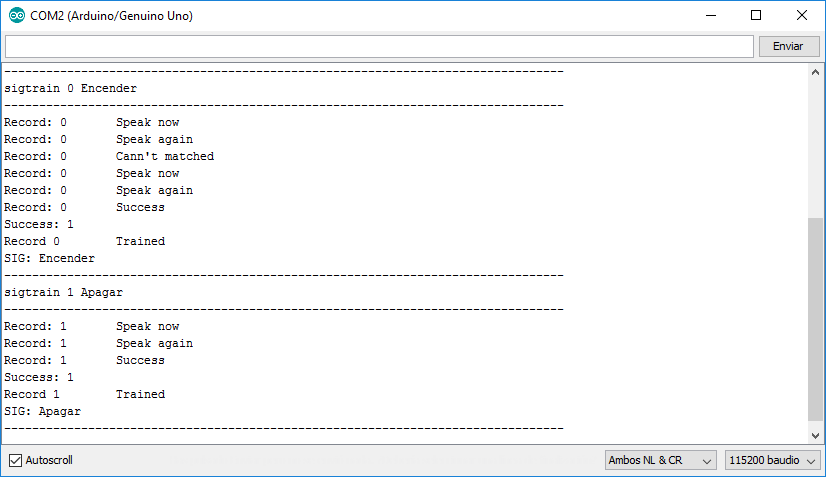This screenshot has width=826, height=477.
Task: Click the 'SIG: Encender' output line
Action: (50, 258)
